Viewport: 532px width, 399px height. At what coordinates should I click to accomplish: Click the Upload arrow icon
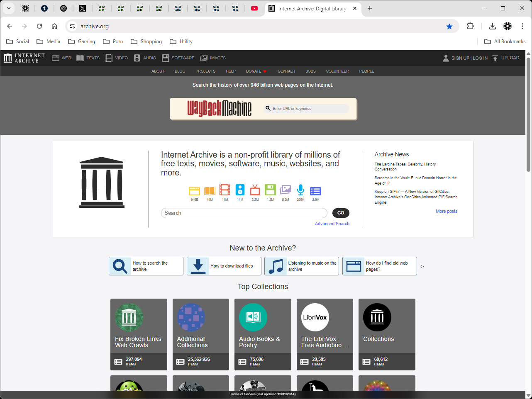coord(495,58)
